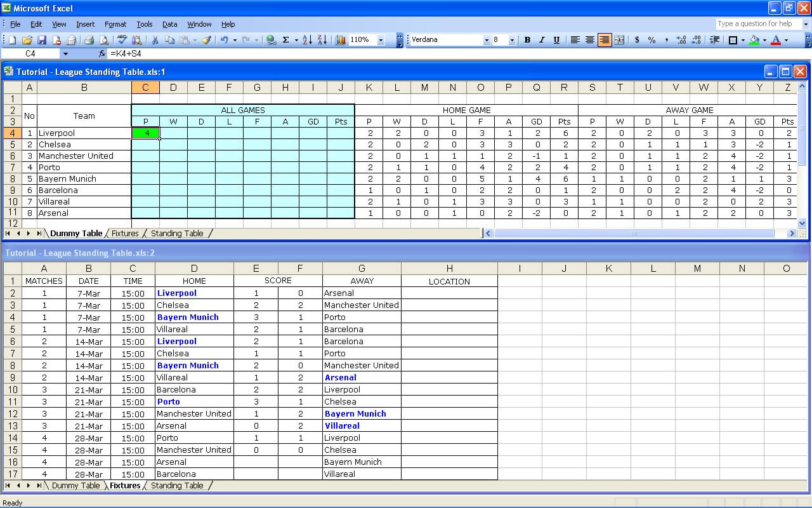Apply Percent style formatting
Viewport: 812px width, 508px height.
point(652,40)
